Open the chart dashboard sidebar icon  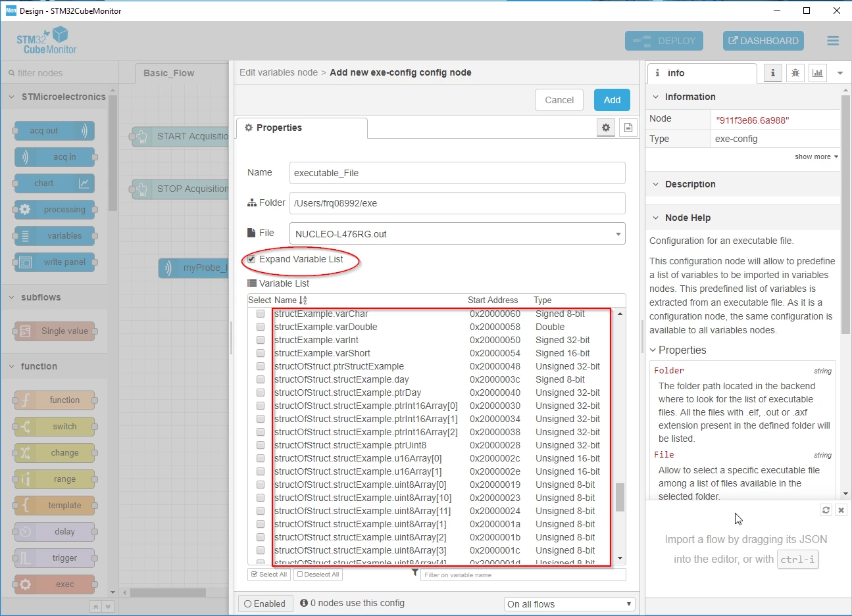click(x=818, y=73)
